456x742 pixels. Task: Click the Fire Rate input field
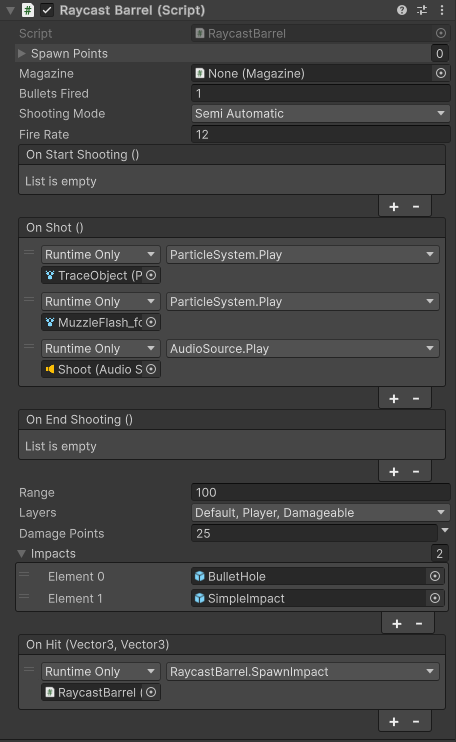coord(320,134)
